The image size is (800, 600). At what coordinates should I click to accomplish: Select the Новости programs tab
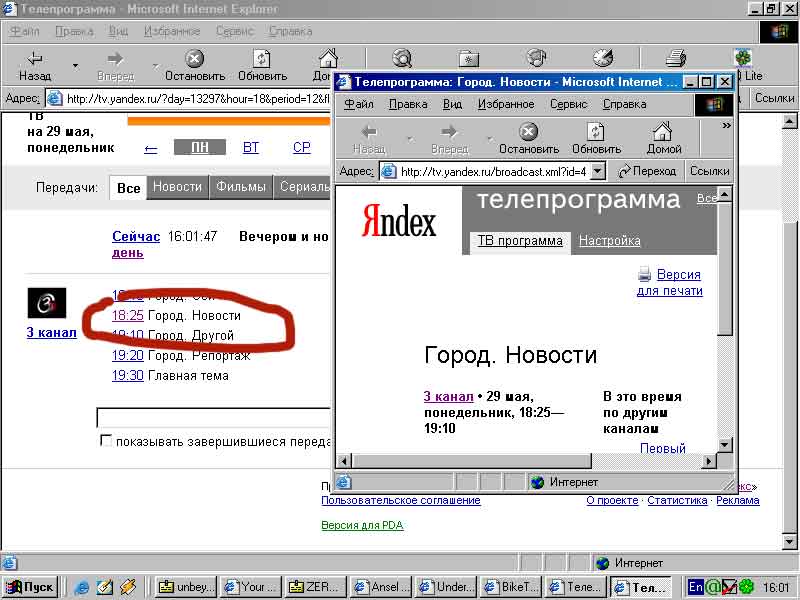[x=178, y=187]
